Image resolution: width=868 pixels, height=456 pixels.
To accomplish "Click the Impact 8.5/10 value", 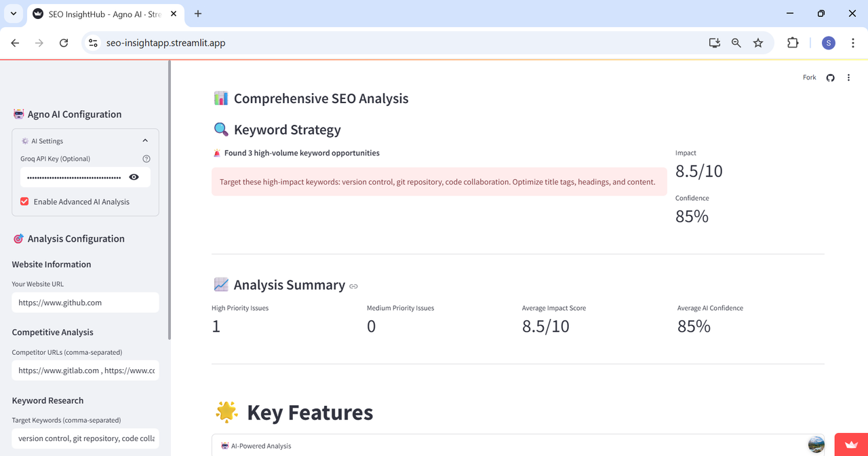I will [x=699, y=171].
